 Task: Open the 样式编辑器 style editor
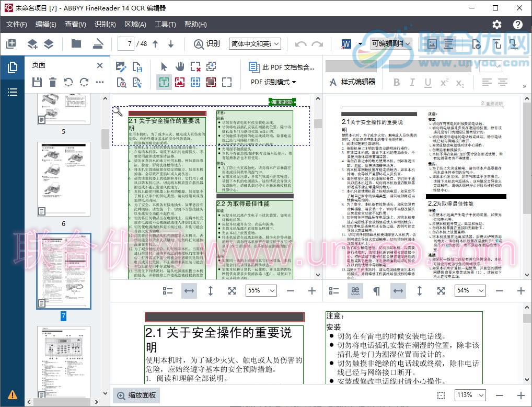[x=352, y=82]
